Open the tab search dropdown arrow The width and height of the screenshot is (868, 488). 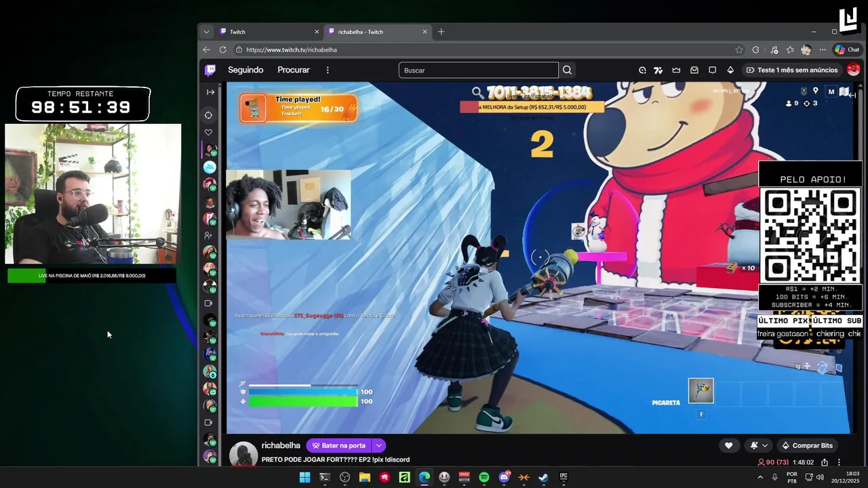(206, 32)
